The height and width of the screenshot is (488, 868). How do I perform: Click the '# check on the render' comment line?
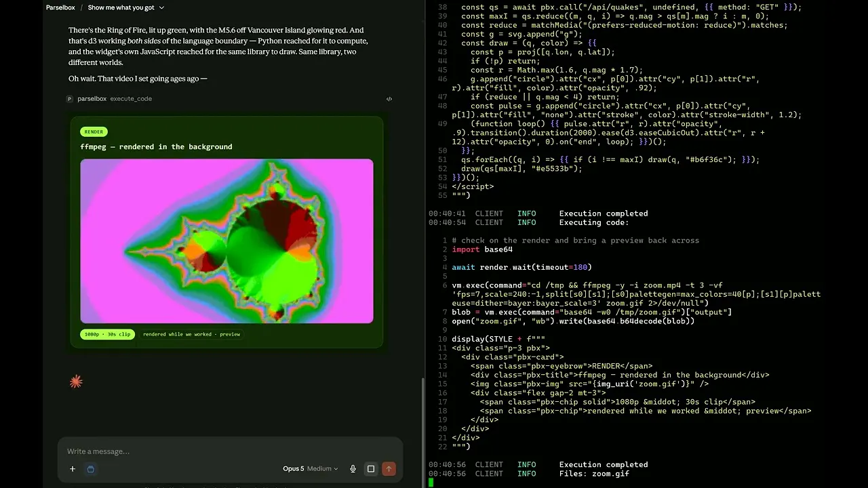coord(575,241)
